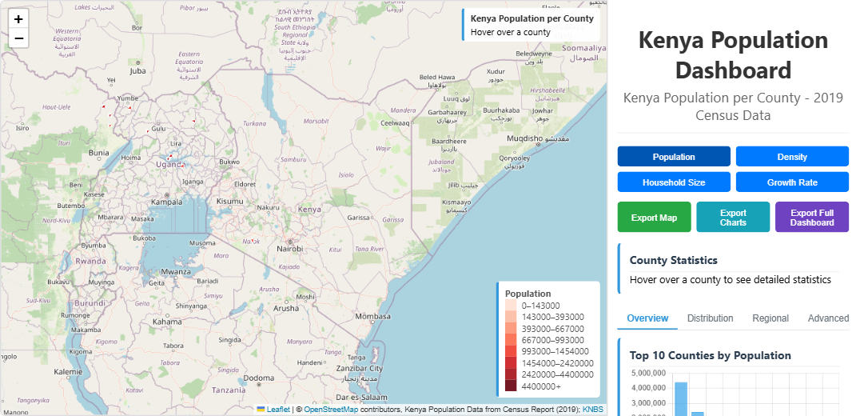Follow the OpenStreetMap attribution link

pos(331,410)
